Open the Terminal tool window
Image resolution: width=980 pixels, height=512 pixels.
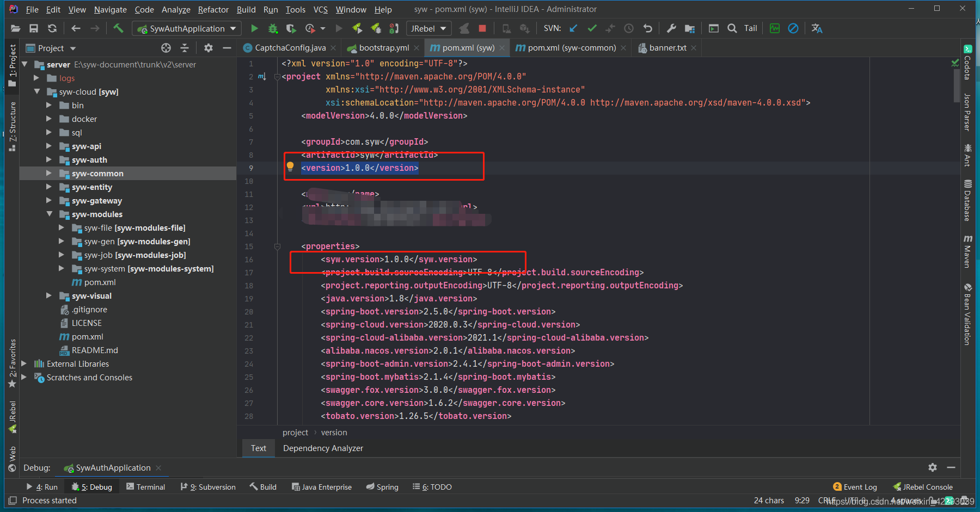pyautogui.click(x=145, y=487)
